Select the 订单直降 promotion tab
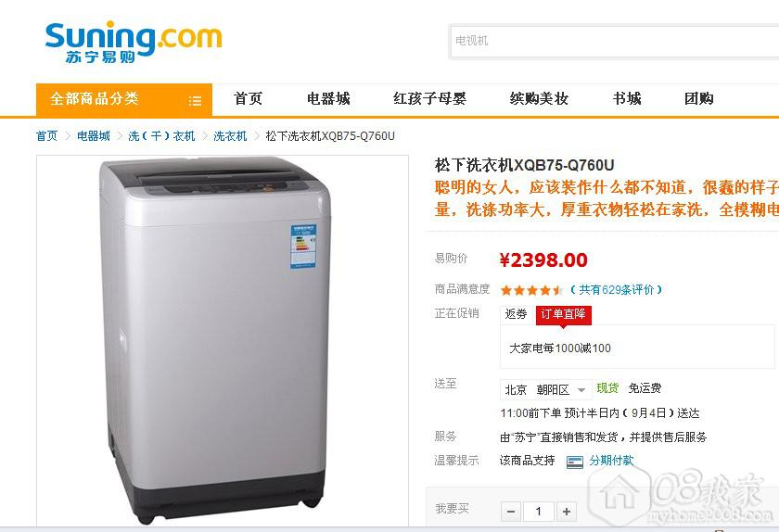779x532 pixels. coord(564,314)
